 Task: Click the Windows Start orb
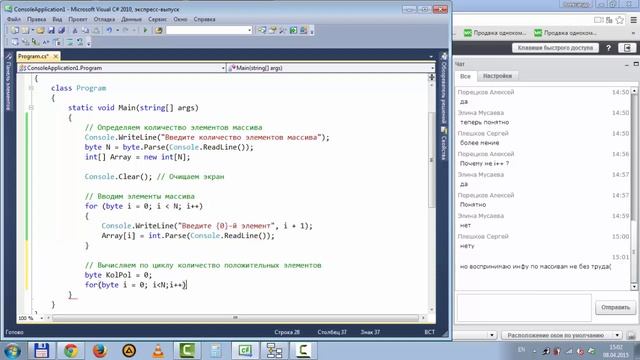point(13,351)
